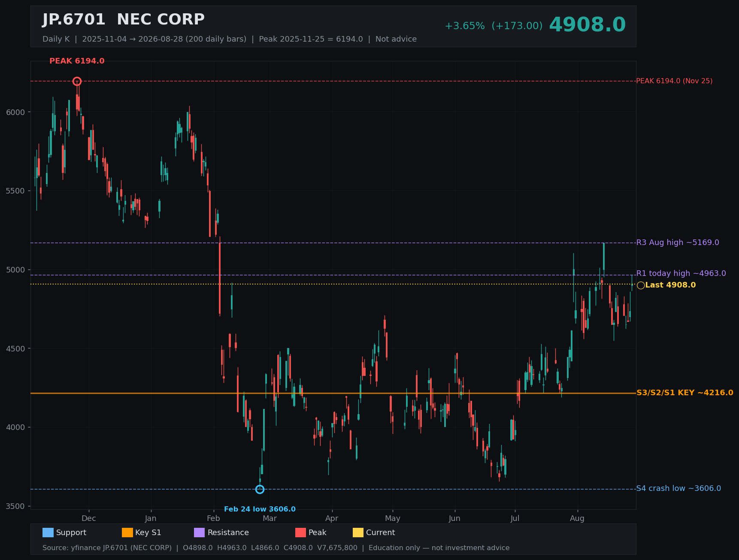Click the "C4908.0" close value in the footer
The width and height of the screenshot is (739, 560).
[x=298, y=548]
